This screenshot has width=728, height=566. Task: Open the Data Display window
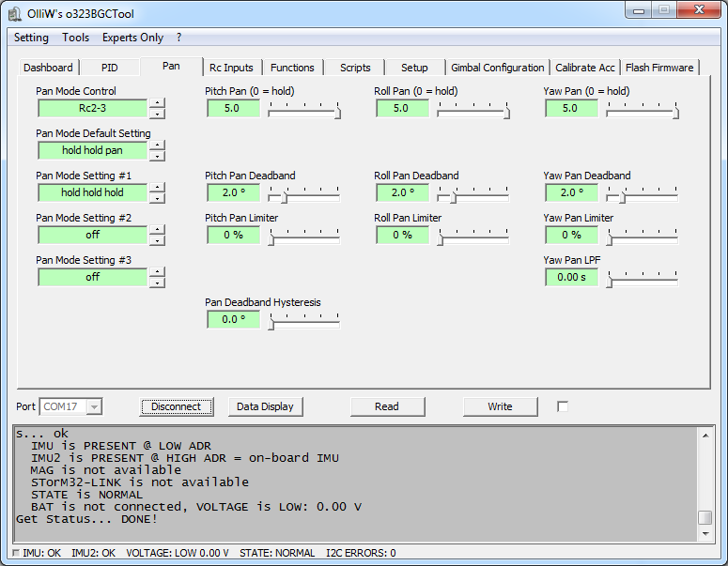click(x=265, y=406)
